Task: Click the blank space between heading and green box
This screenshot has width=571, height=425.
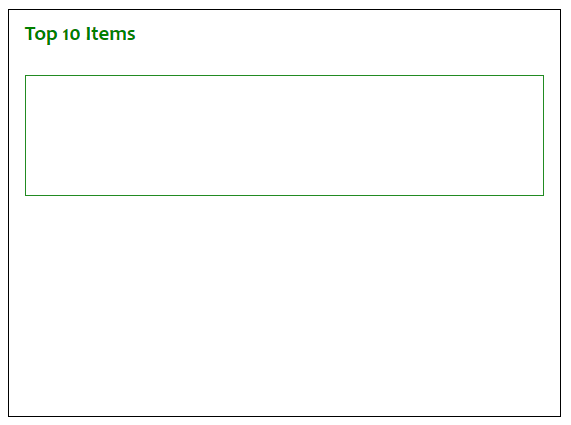Action: click(284, 60)
